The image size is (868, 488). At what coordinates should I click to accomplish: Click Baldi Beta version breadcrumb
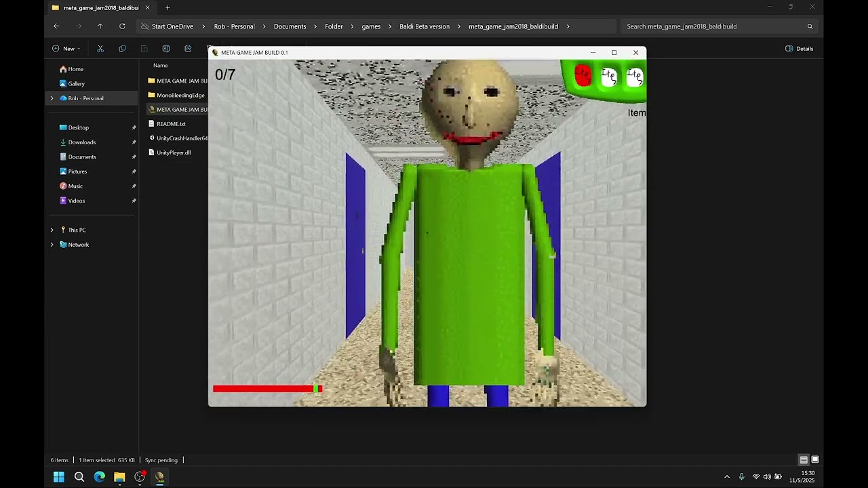pyautogui.click(x=425, y=26)
